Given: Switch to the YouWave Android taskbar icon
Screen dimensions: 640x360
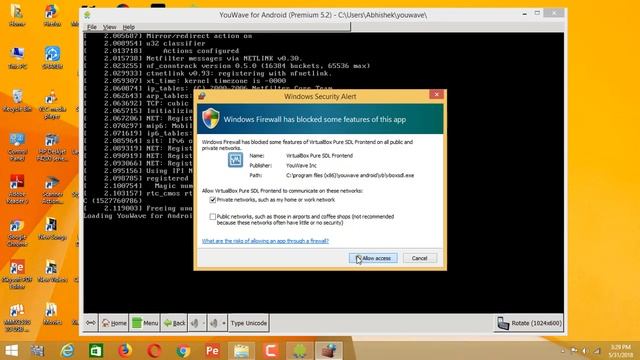Looking at the screenshot, I should tap(300, 351).
